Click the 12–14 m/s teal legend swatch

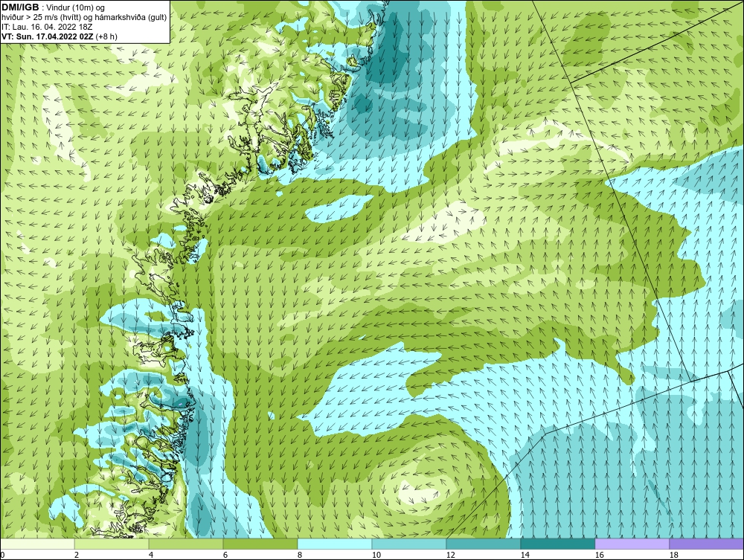[484, 544]
